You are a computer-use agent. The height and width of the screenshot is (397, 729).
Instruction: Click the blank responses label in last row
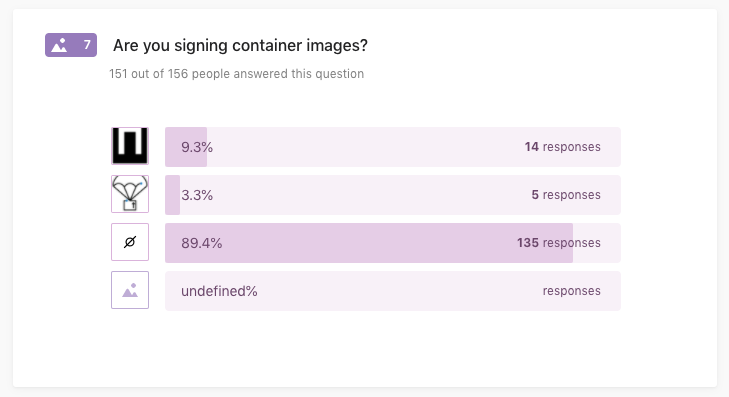tap(571, 291)
